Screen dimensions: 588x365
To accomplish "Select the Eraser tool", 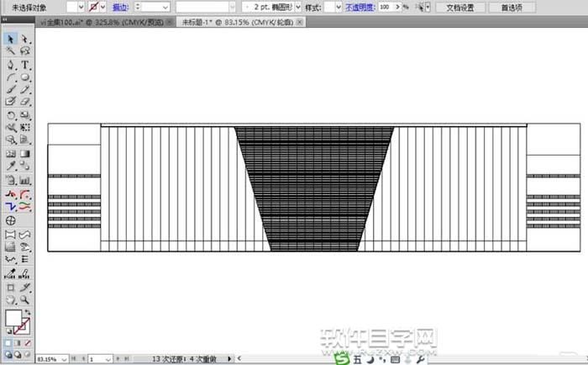I will coord(25,101).
